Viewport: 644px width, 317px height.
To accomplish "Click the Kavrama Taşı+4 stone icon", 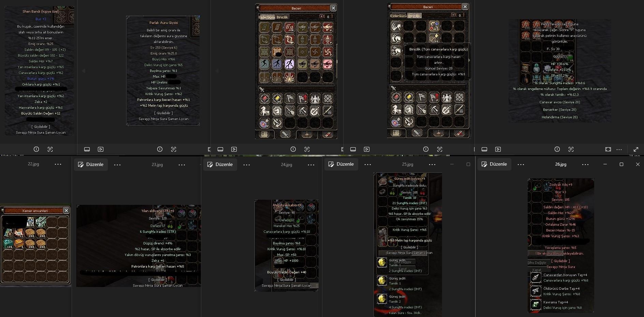I will [536, 304].
